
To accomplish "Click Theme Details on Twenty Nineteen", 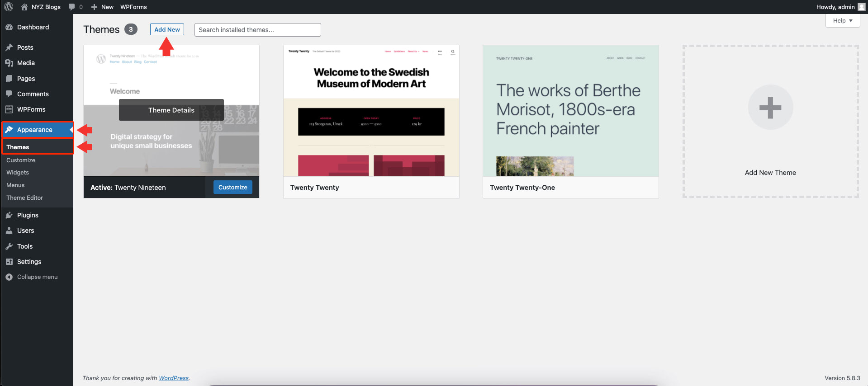I will (171, 110).
